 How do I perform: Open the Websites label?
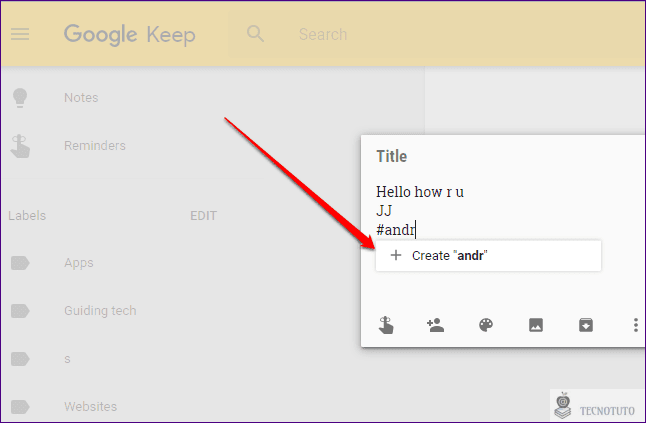pos(90,407)
